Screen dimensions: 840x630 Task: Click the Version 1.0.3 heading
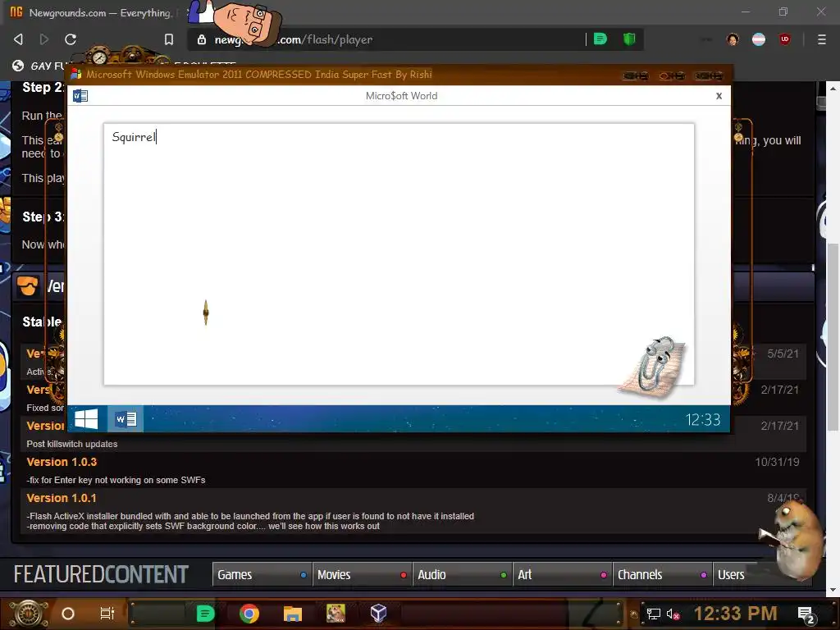[62, 462]
